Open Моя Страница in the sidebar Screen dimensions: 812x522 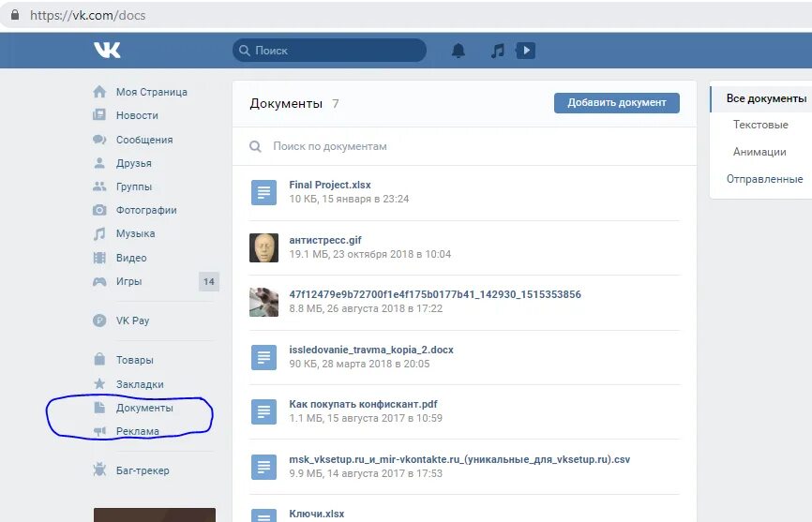tap(152, 92)
